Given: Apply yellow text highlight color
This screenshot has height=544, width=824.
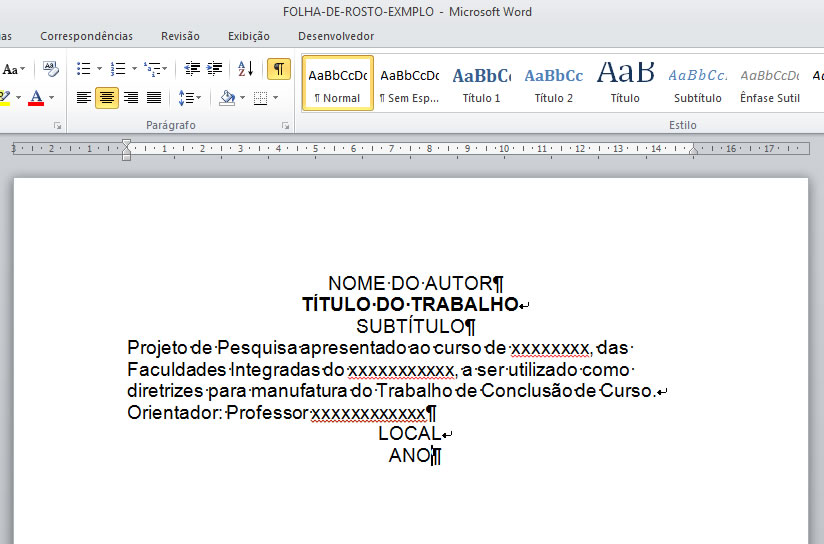Looking at the screenshot, I should [x=5, y=98].
